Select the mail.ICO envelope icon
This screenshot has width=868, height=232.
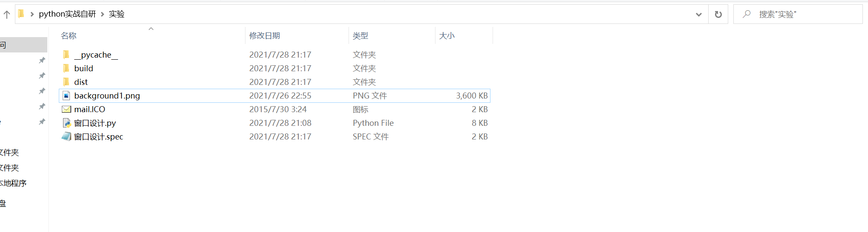tap(66, 109)
